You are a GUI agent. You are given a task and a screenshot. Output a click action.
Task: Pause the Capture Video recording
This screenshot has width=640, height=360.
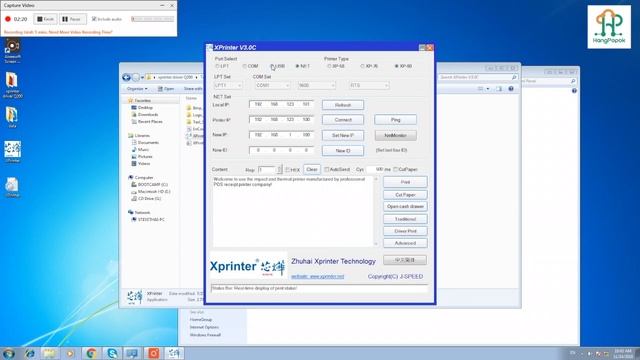pyautogui.click(x=73, y=19)
